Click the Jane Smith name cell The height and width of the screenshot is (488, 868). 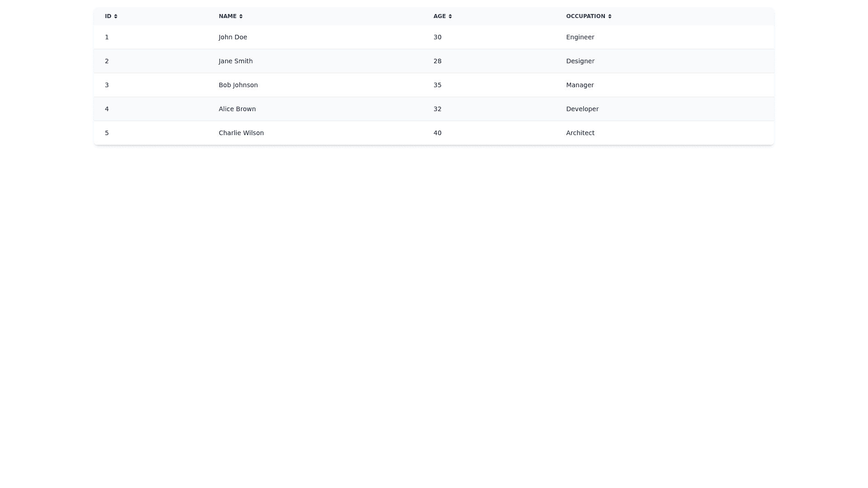coord(236,61)
